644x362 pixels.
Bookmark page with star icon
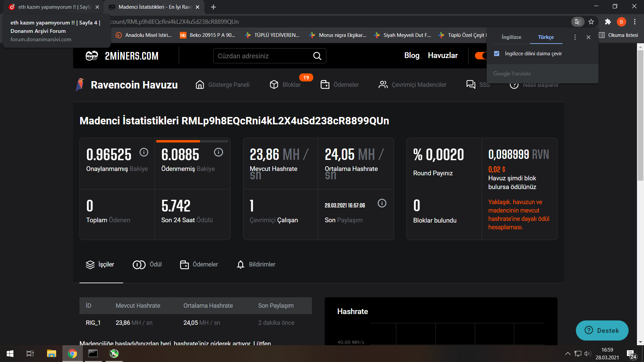tap(591, 22)
